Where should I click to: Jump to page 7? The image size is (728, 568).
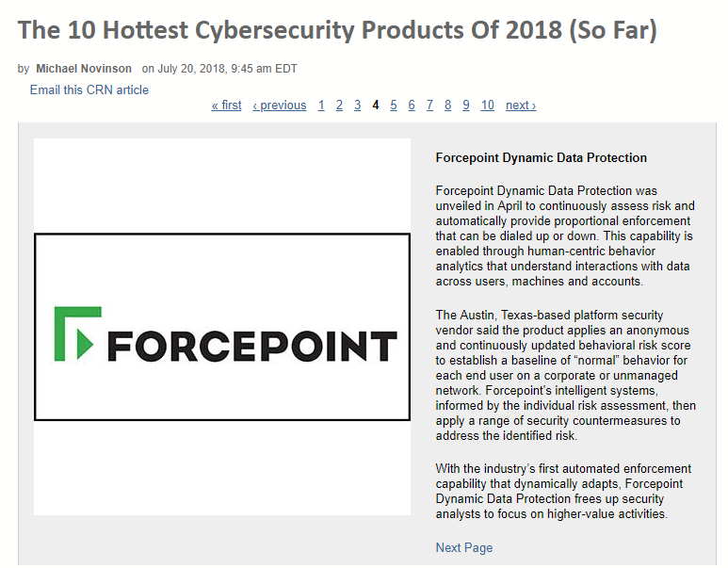[x=429, y=105]
